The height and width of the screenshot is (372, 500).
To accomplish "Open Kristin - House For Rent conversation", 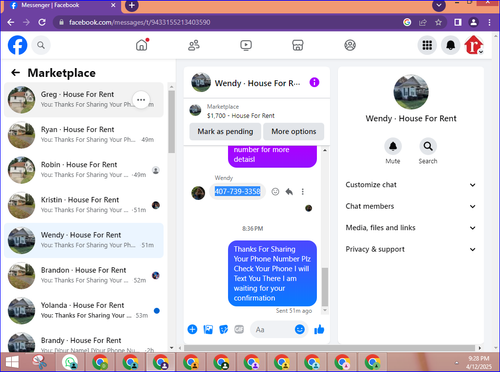I will click(84, 205).
